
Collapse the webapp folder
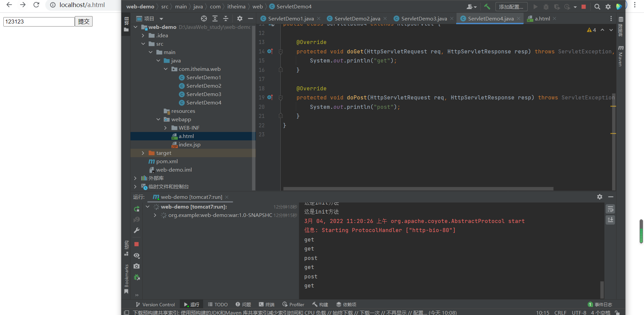[x=158, y=120]
